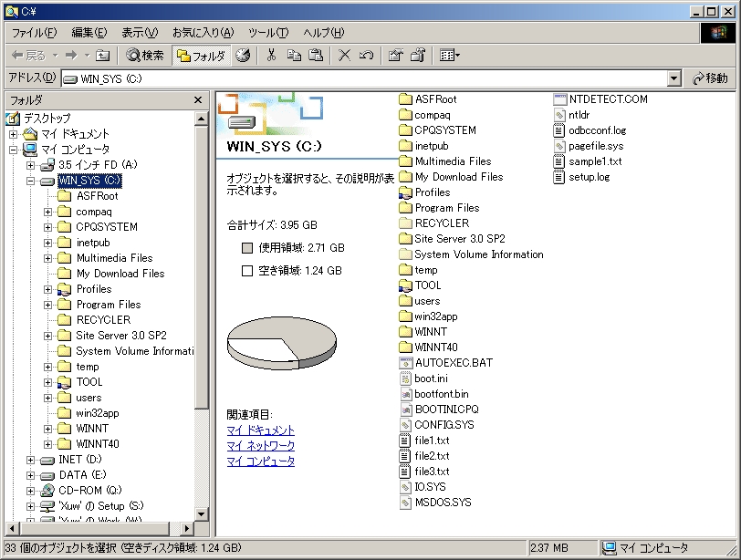Click the マイ ドキュメント link
Screen dimensions: 741x560
tap(261, 430)
